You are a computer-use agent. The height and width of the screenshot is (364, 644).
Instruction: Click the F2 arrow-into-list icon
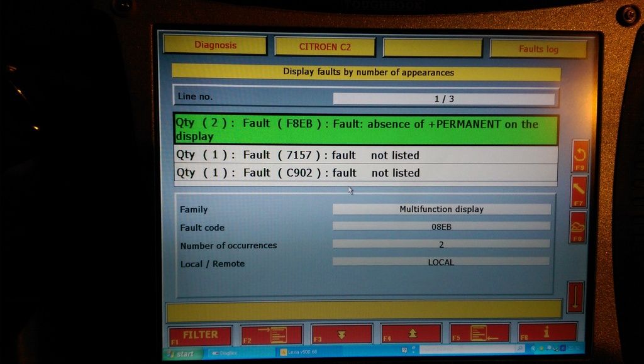[272, 335]
